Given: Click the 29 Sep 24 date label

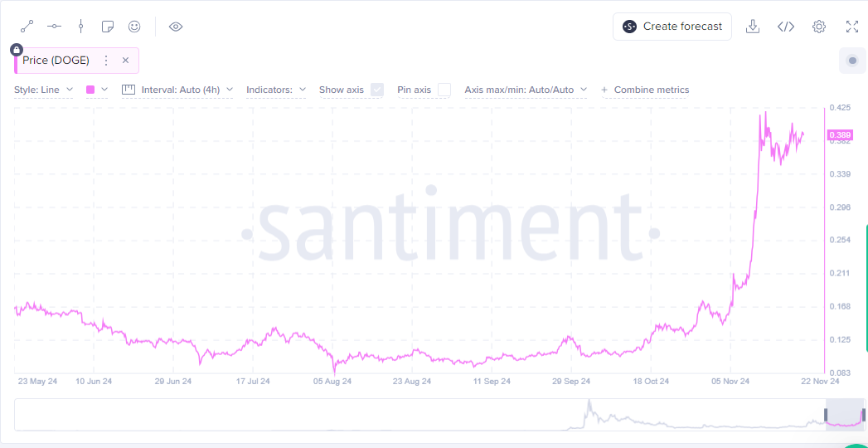Looking at the screenshot, I should tap(570, 382).
